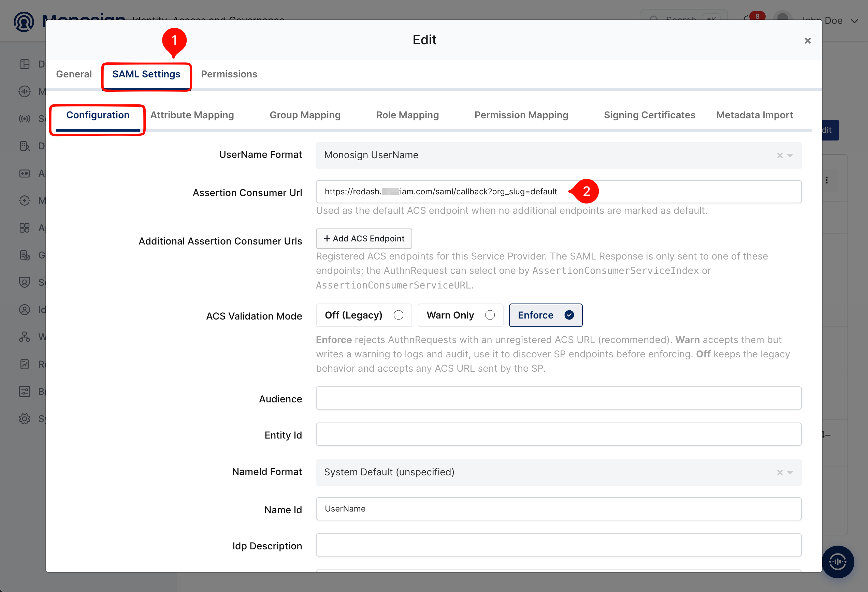Open the system settings gear sidebar icon
The image size is (868, 592).
[x=25, y=419]
